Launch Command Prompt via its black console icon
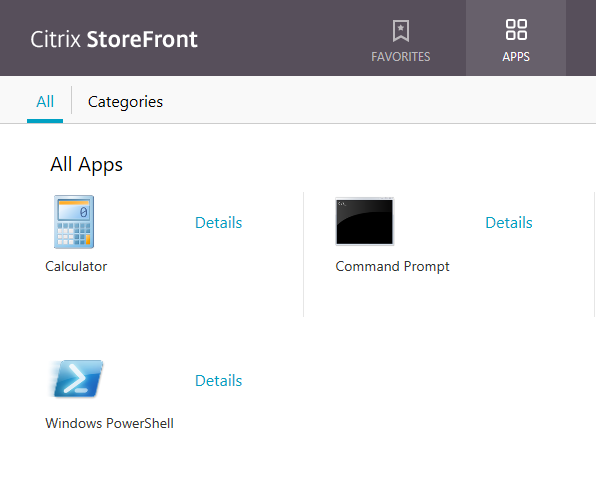This screenshot has width=596, height=479. click(365, 222)
